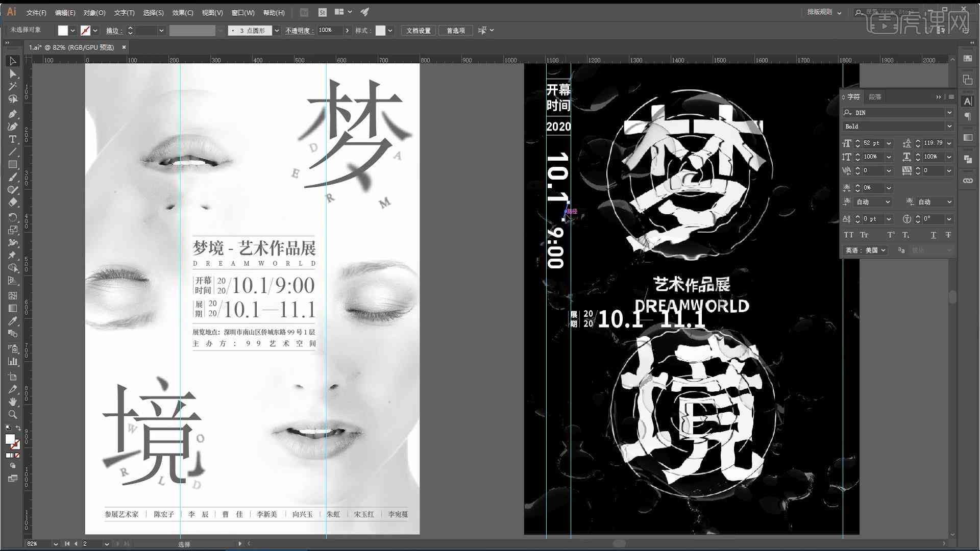Toggle GPU preview rendering mode
This screenshot has width=980, height=551.
pyautogui.click(x=365, y=11)
